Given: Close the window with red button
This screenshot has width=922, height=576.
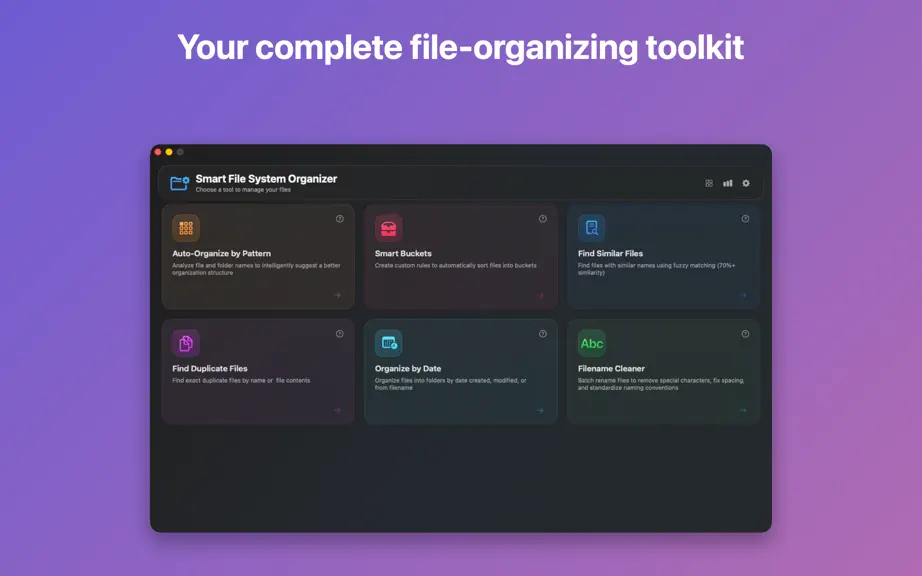Looking at the screenshot, I should tap(158, 152).
